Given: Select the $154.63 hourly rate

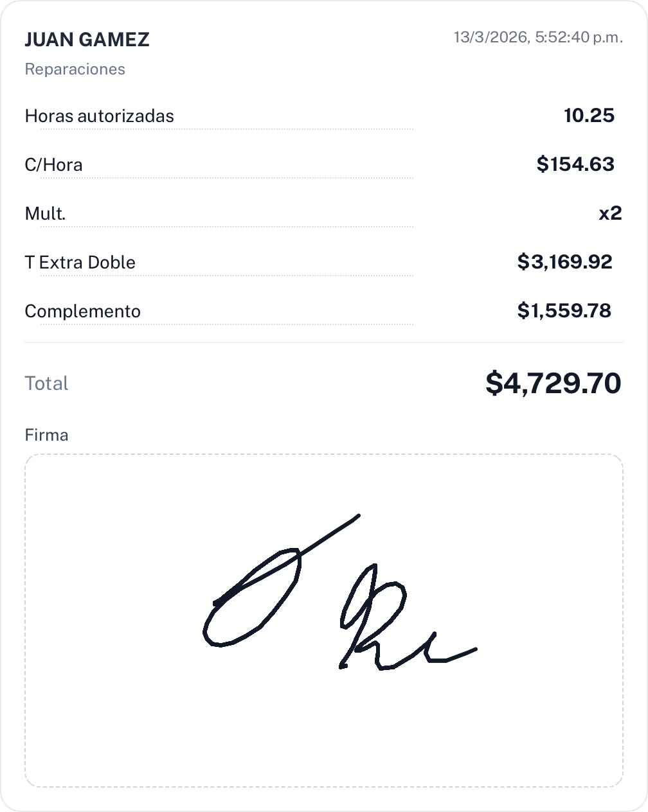Looking at the screenshot, I should 575,164.
